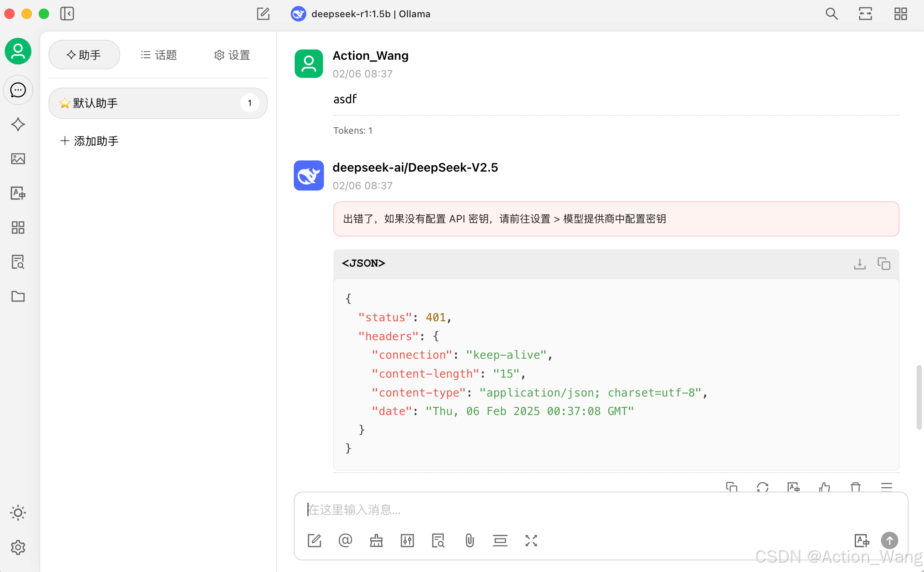Collapse the left assistant panel
The image size is (924, 572).
(x=67, y=14)
